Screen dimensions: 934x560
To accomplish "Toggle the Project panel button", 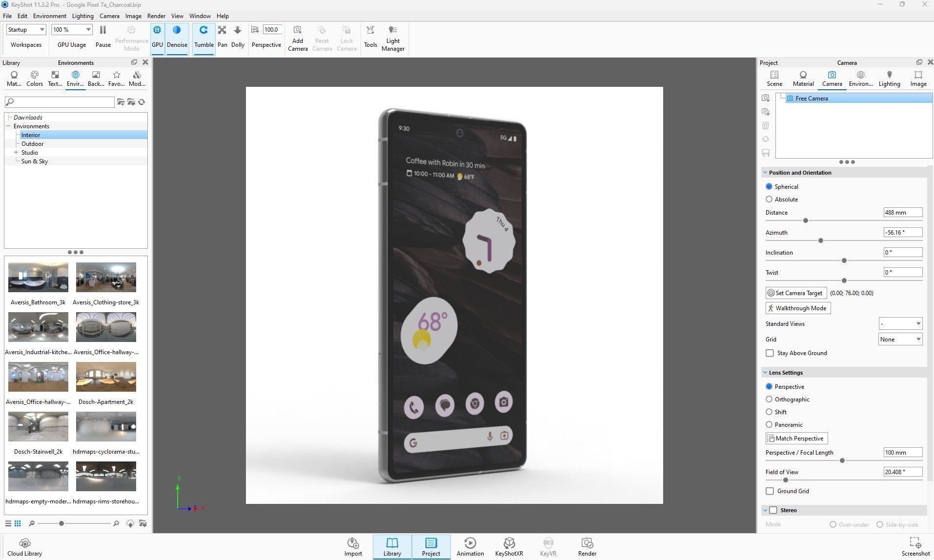I will pyautogui.click(x=431, y=547).
